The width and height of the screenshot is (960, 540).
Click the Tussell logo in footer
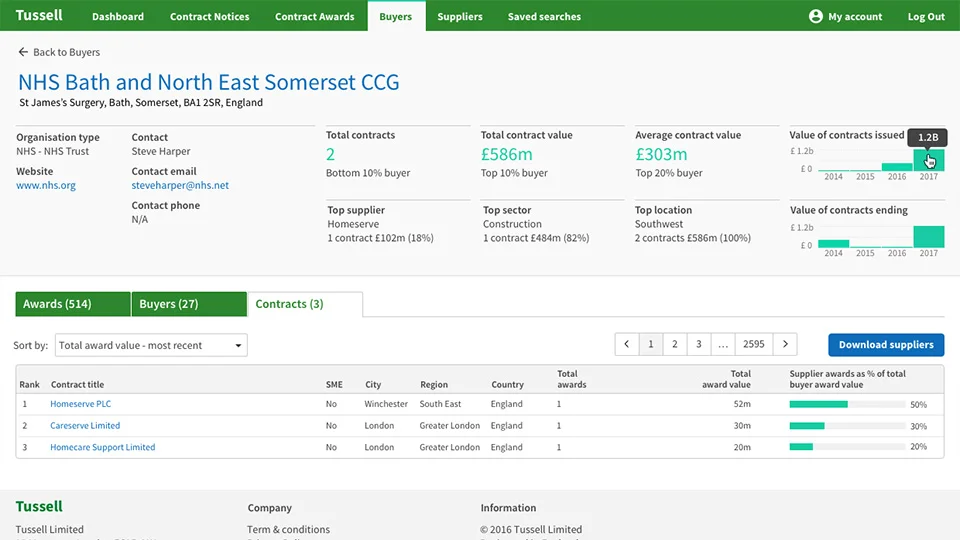(39, 506)
